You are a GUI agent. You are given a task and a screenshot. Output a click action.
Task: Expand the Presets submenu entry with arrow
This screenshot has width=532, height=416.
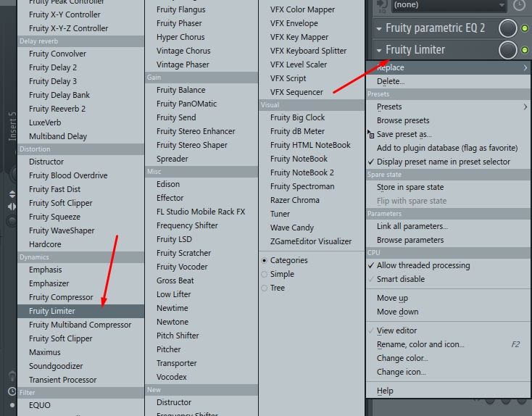(x=448, y=107)
